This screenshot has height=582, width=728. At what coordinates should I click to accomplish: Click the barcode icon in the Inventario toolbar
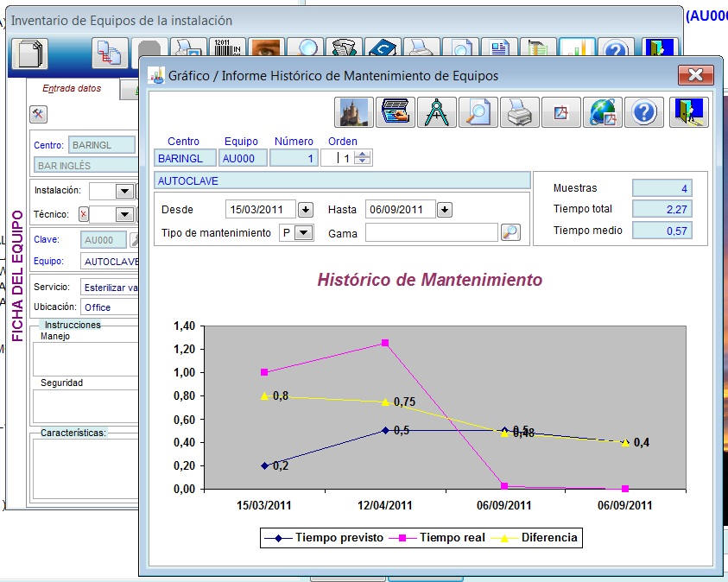tap(227, 47)
